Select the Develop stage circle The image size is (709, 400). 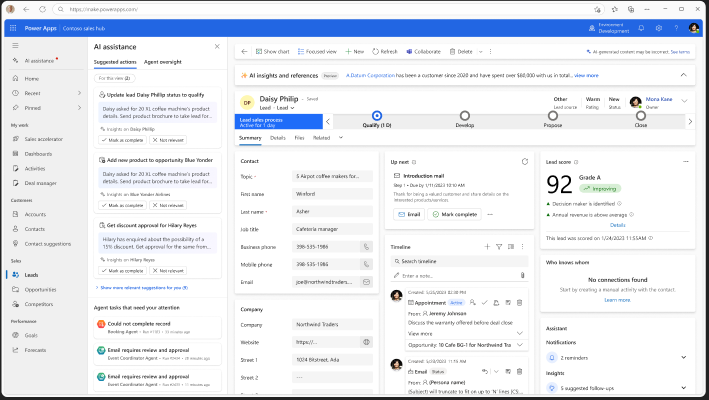coord(464,116)
